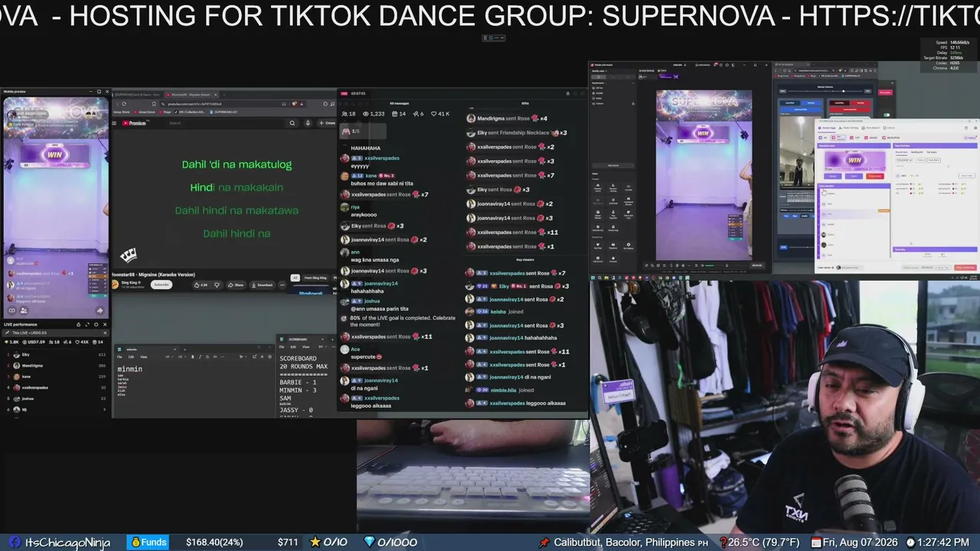The width and height of the screenshot is (980, 551).
Task: Open File menu in the SCOREBOARD Notepad
Action: (x=282, y=347)
